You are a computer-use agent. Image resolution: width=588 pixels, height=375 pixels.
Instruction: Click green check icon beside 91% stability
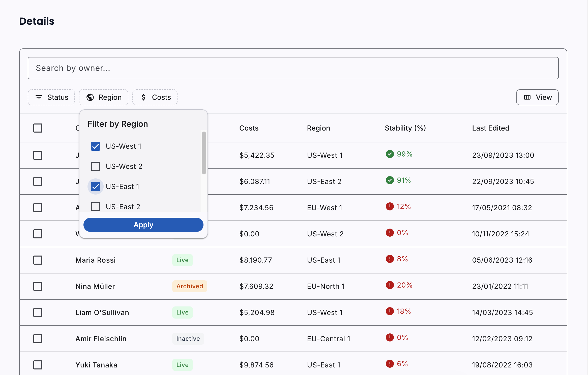[x=390, y=180]
